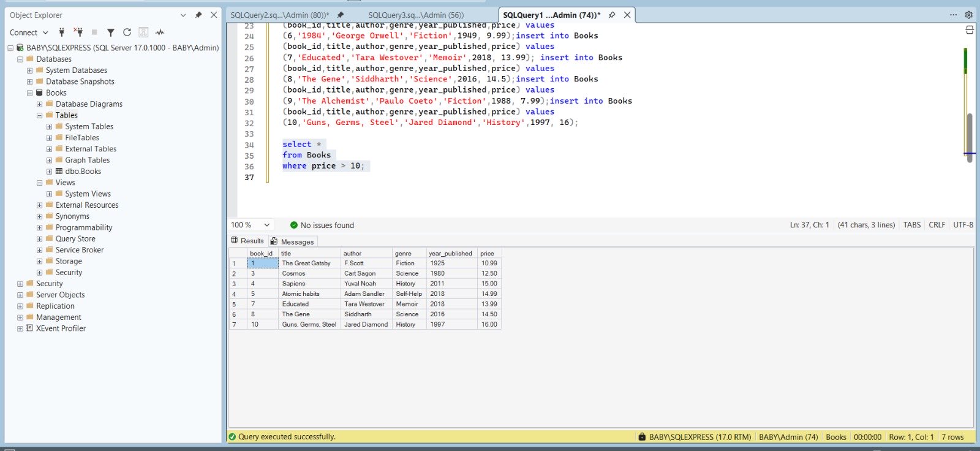Switch to the SQLQuery3 tab

click(x=416, y=15)
